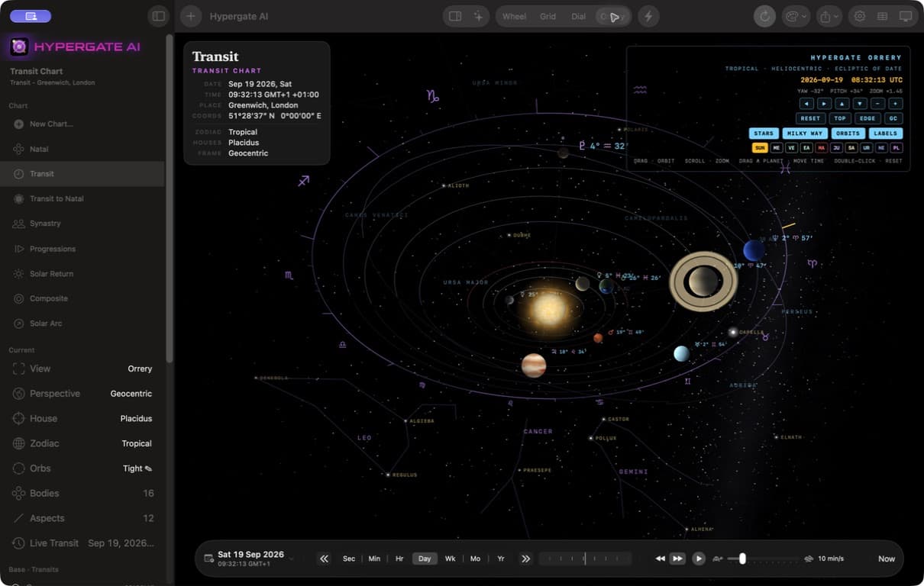Viewport: 924px width, 586px height.
Task: Toggle LABELS display
Action: point(885,134)
